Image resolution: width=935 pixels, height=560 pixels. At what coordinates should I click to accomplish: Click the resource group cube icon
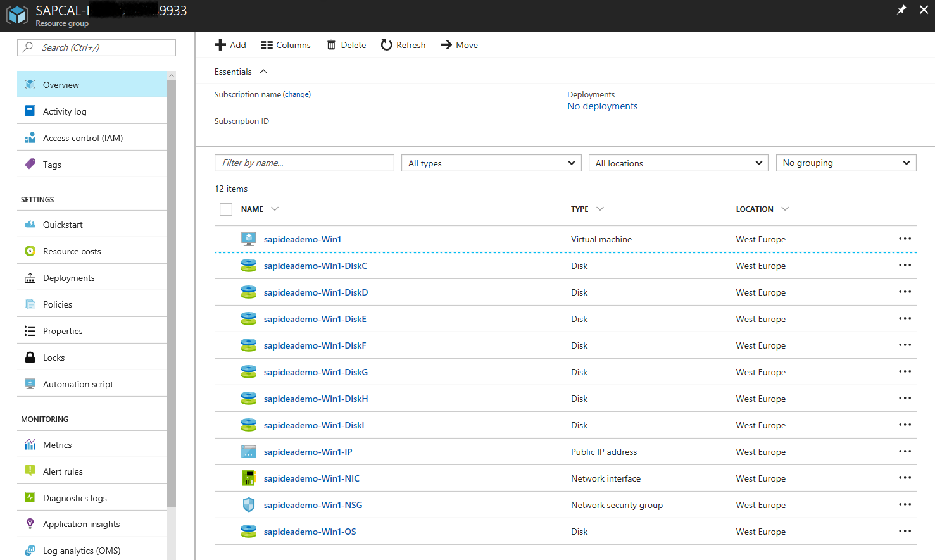tap(17, 15)
